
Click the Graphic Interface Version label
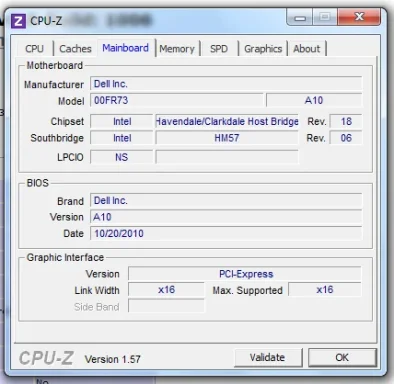coord(103,274)
